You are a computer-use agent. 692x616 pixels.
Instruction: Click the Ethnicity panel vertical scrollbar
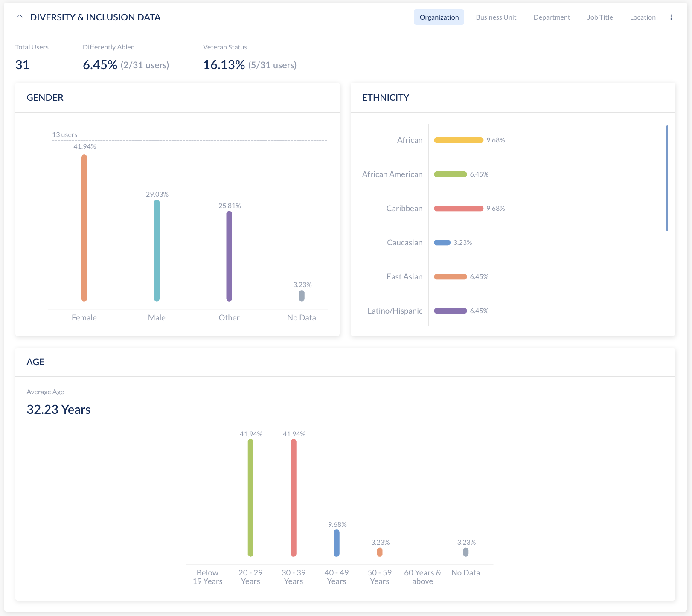click(x=667, y=178)
